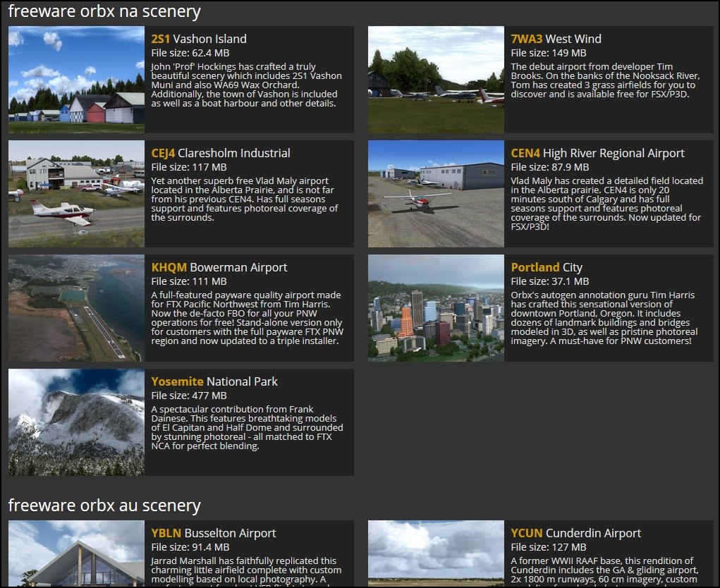720x588 pixels.
Task: Click 'File size: 91.4 MB' text
Action: click(x=190, y=547)
